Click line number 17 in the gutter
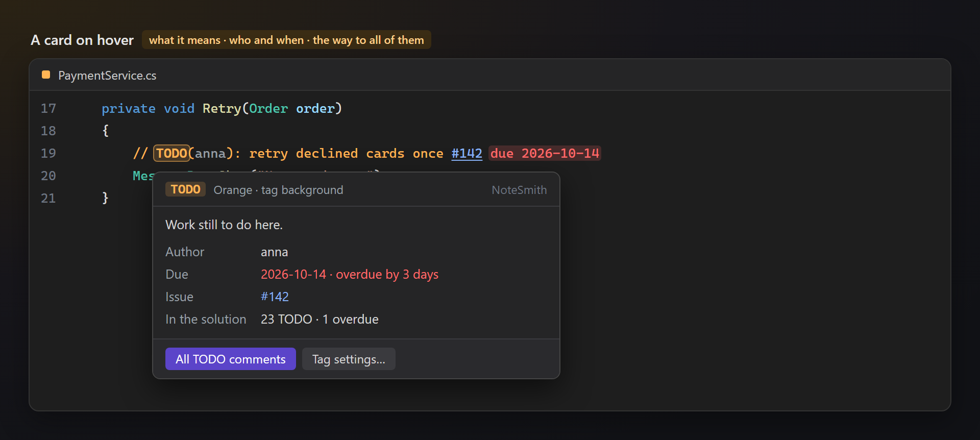The height and width of the screenshot is (440, 980). coord(48,108)
